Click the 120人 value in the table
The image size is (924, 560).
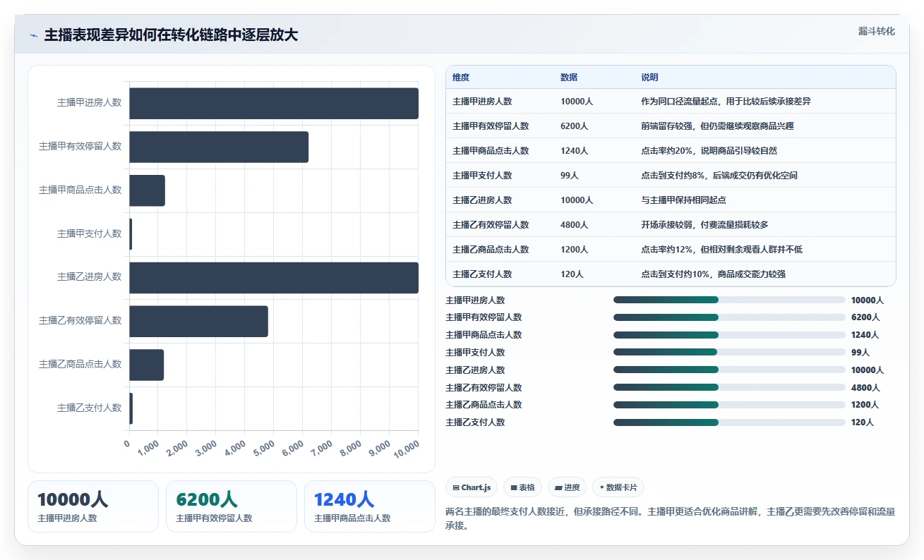572,274
